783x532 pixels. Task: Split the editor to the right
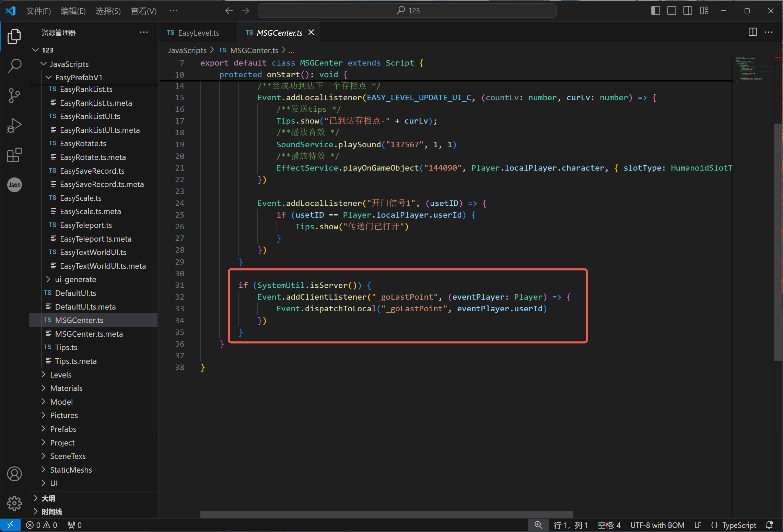click(752, 32)
